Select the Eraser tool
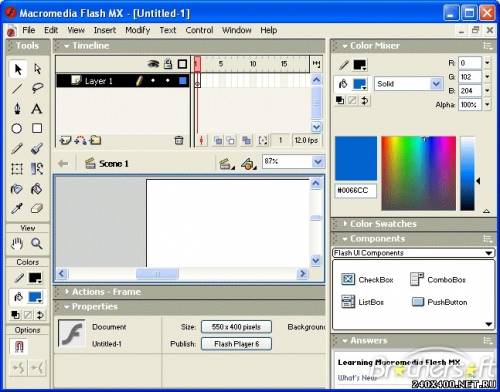Viewport: 500px width, 392px height. point(37,209)
